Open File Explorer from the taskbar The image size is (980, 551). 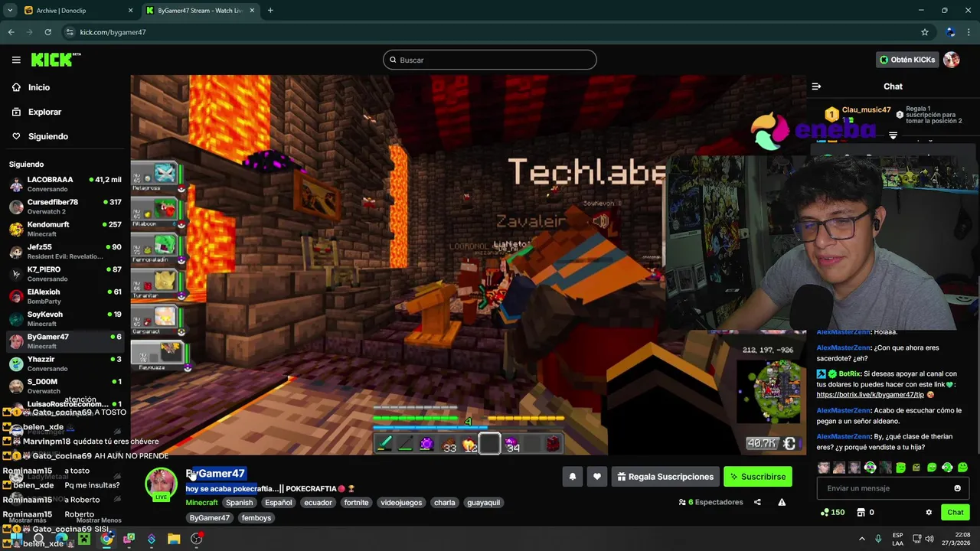pyautogui.click(x=174, y=539)
